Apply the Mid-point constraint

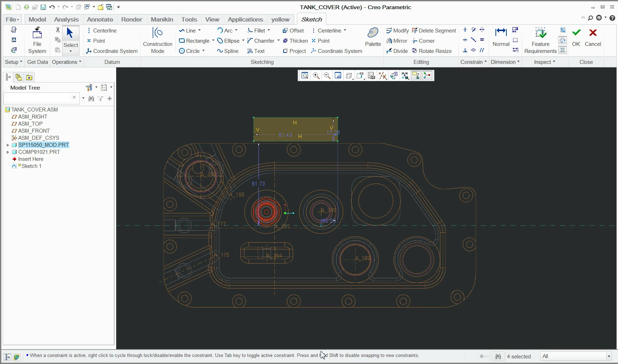click(474, 40)
